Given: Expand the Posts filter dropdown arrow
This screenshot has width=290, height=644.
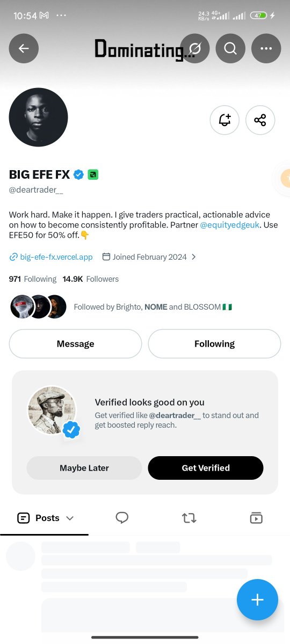Looking at the screenshot, I should [70, 518].
